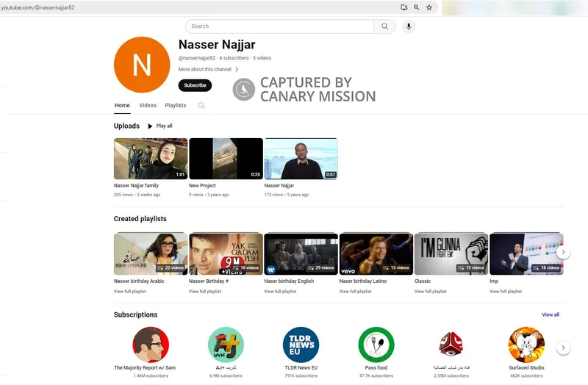Open Nasser birthday Arabic playlist thumbnail
The image size is (588, 385).
pos(151,253)
